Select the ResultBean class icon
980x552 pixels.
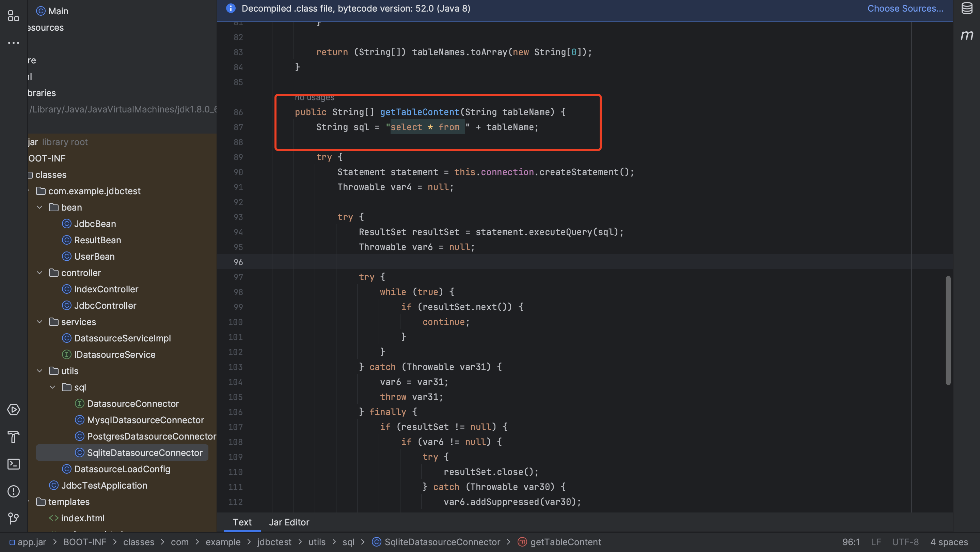point(67,240)
